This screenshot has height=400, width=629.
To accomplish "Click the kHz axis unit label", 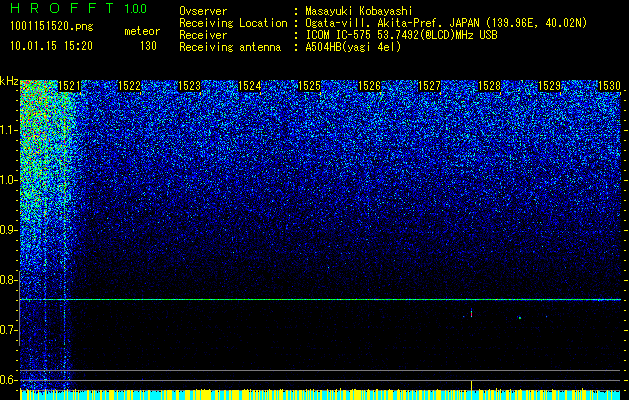I will pyautogui.click(x=9, y=81).
